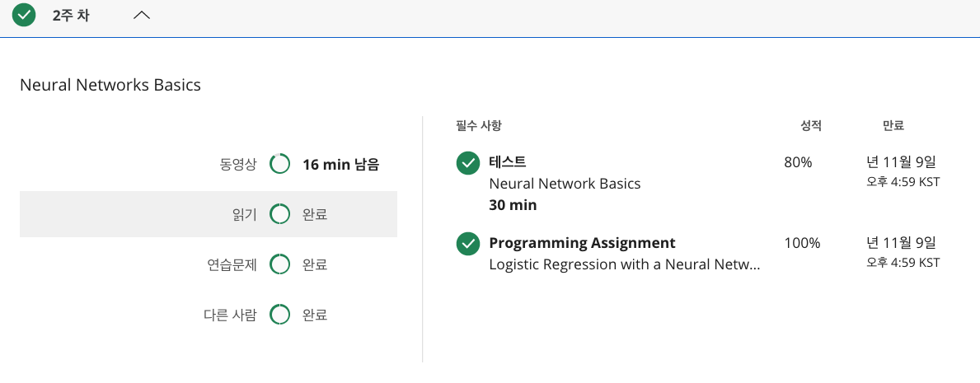The height and width of the screenshot is (383, 980).
Task: Click the 성적 column header
Action: pyautogui.click(x=811, y=125)
